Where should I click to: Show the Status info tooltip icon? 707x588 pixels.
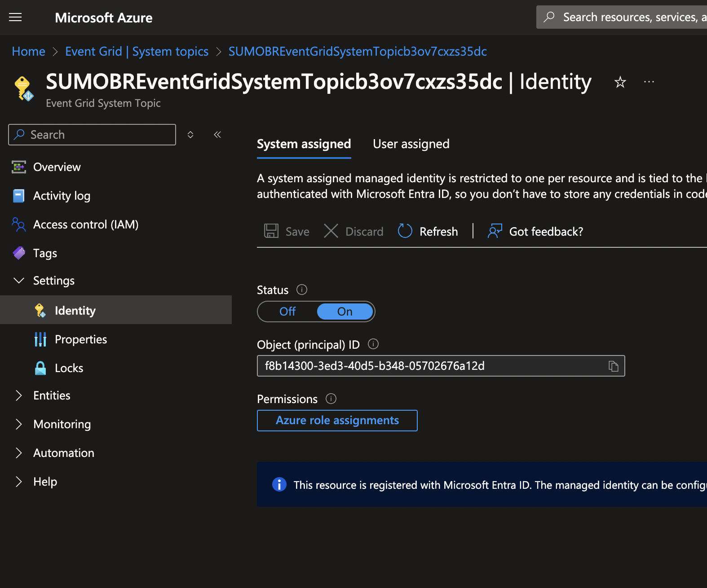coord(302,290)
